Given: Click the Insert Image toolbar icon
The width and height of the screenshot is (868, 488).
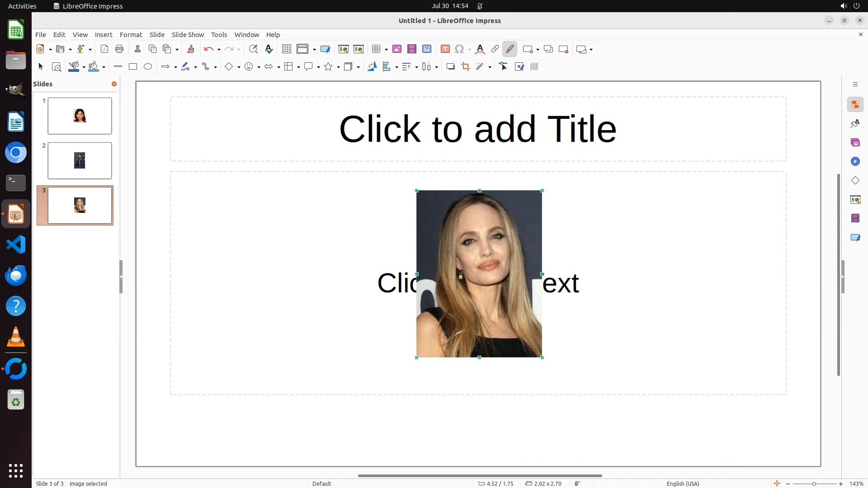Looking at the screenshot, I should (x=397, y=49).
